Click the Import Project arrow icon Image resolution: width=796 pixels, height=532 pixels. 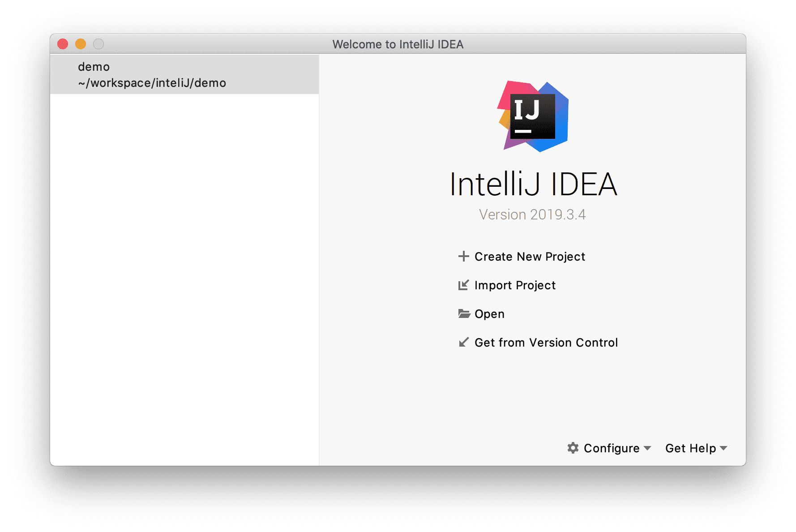463,285
